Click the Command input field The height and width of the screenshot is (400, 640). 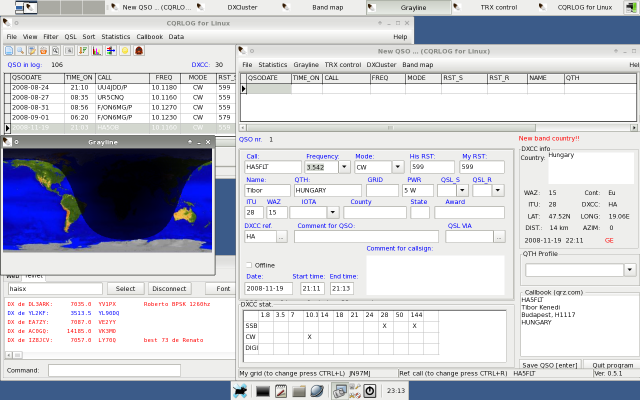[114, 370]
